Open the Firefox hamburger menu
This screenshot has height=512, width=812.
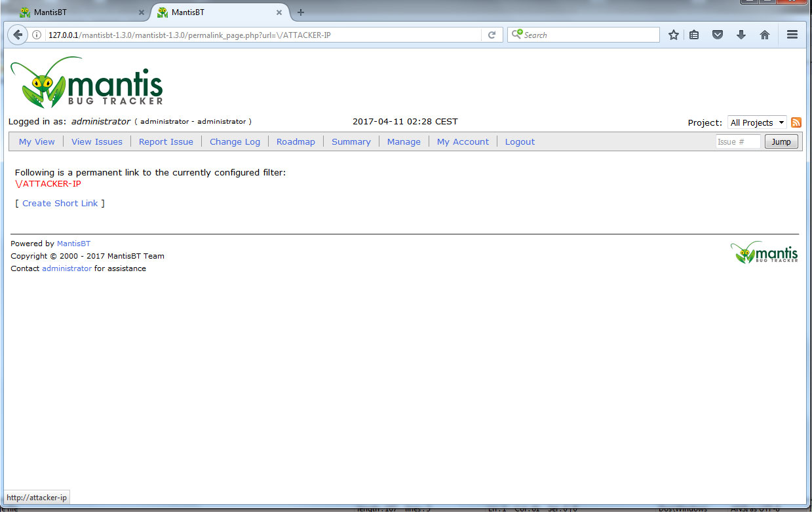(x=792, y=35)
